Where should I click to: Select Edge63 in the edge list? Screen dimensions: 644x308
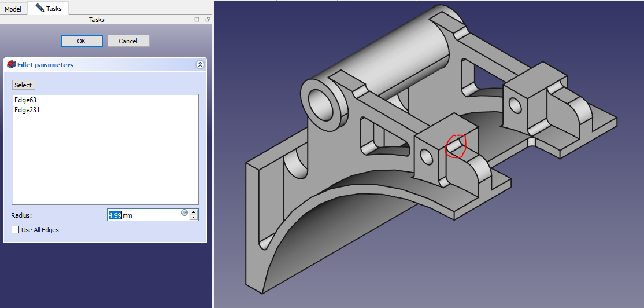(x=25, y=100)
